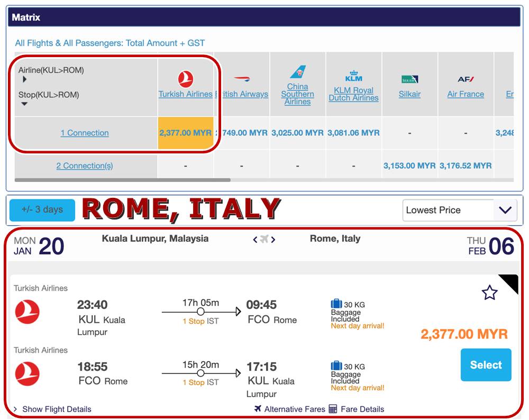Select the British Airways 1 Connection fare cell
529x420 pixels.
[242, 133]
